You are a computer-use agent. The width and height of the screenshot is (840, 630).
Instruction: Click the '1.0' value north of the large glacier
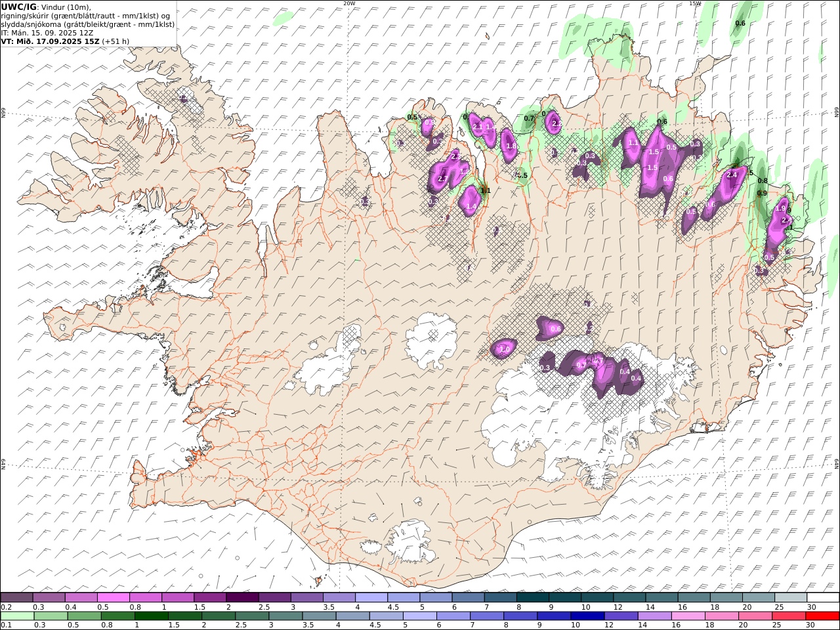coord(504,350)
